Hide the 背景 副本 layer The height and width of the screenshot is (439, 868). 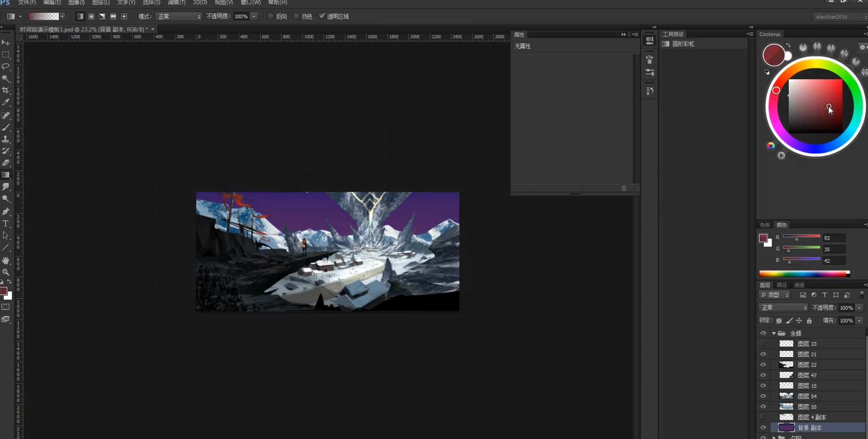[763, 428]
